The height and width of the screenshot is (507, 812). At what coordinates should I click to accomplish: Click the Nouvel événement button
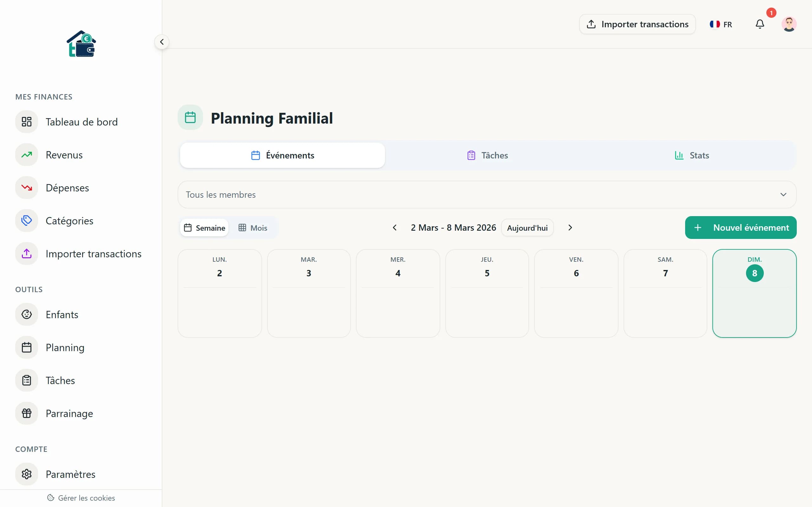741,227
